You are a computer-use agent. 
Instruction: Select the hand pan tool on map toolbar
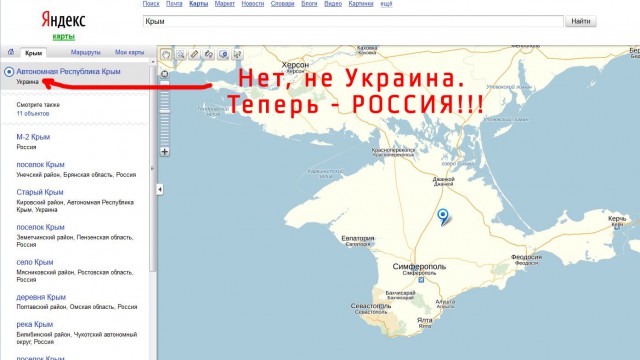click(166, 54)
